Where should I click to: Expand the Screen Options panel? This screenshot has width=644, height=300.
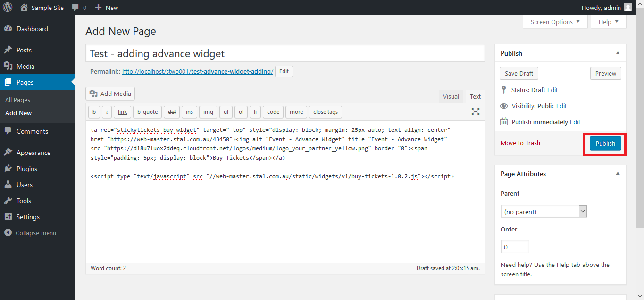(555, 22)
